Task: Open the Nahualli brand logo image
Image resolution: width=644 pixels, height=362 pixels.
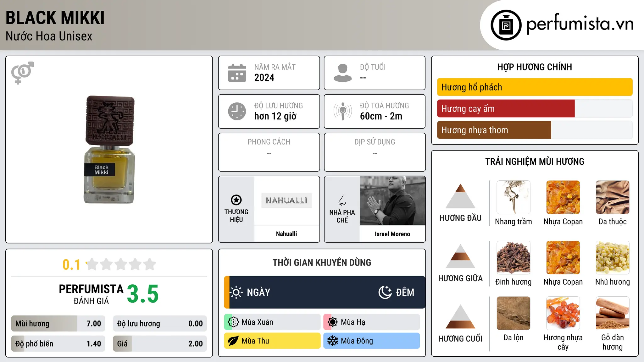Action: 286,200
